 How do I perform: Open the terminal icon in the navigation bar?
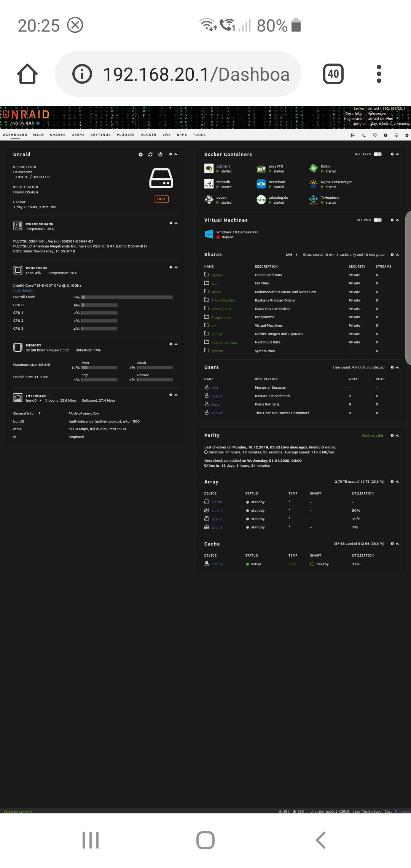(364, 135)
